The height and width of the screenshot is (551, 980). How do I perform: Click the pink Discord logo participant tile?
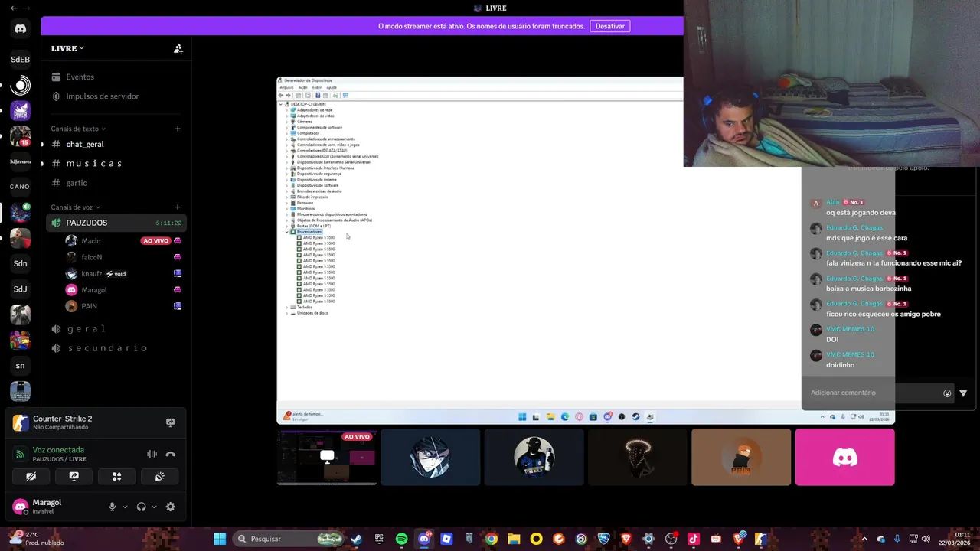coord(844,457)
